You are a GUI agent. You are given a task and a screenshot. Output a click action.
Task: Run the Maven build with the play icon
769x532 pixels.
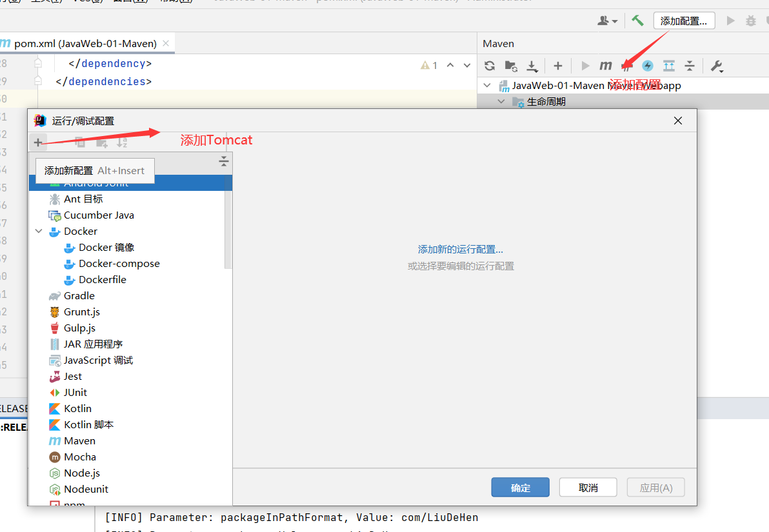click(584, 66)
